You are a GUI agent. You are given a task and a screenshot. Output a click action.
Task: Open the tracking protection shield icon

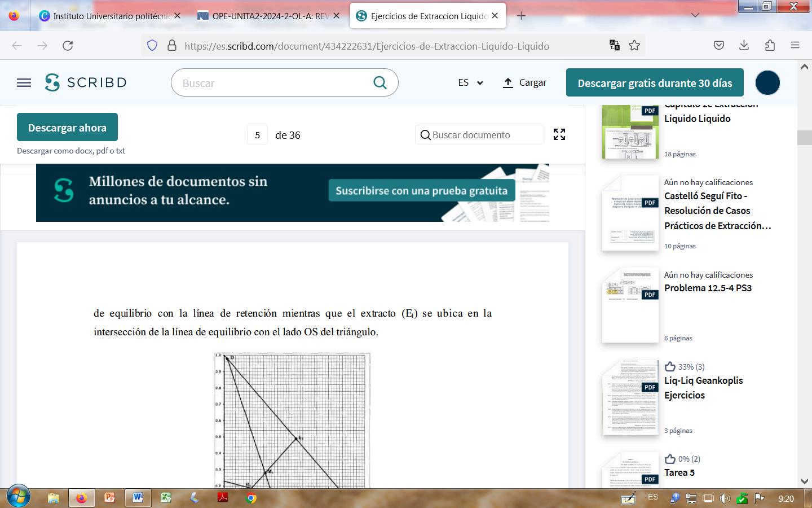pyautogui.click(x=152, y=46)
